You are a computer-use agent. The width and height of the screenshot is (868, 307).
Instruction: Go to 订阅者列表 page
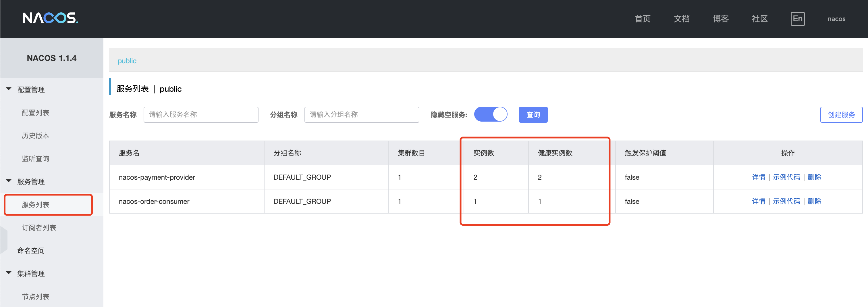point(39,228)
